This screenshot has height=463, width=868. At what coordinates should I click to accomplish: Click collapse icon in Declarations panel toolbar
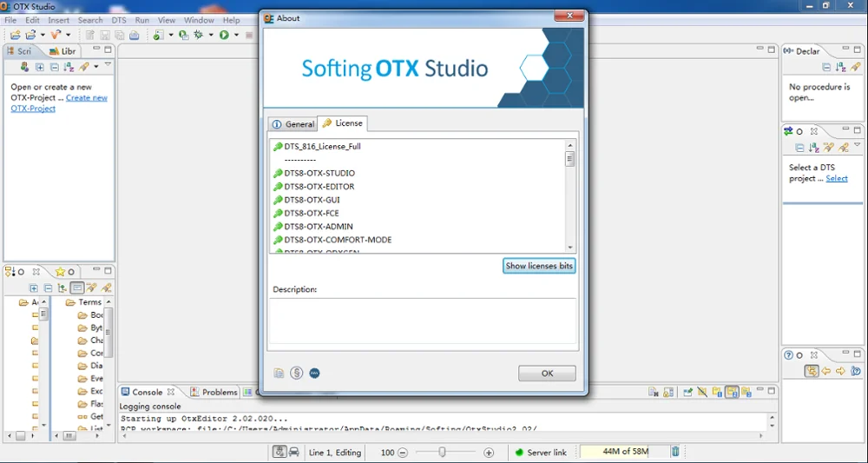tap(826, 67)
